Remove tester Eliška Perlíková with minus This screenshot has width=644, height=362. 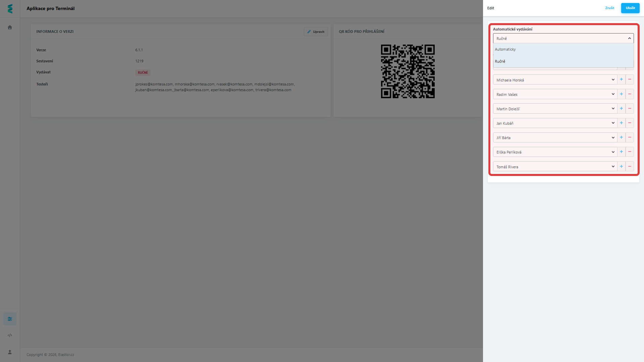tap(630, 152)
